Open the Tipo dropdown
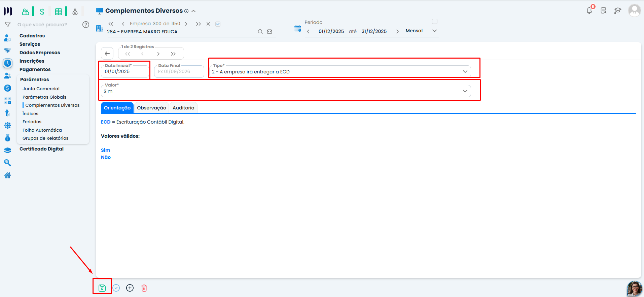Viewport: 644px width, 297px height. pyautogui.click(x=340, y=71)
